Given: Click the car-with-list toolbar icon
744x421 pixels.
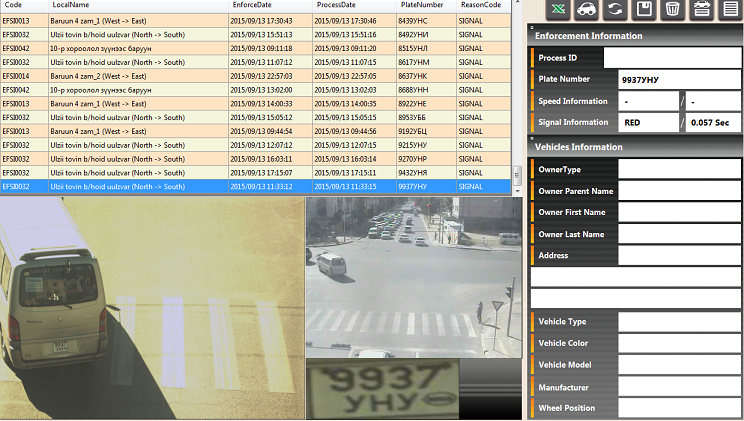Looking at the screenshot, I should click(702, 10).
